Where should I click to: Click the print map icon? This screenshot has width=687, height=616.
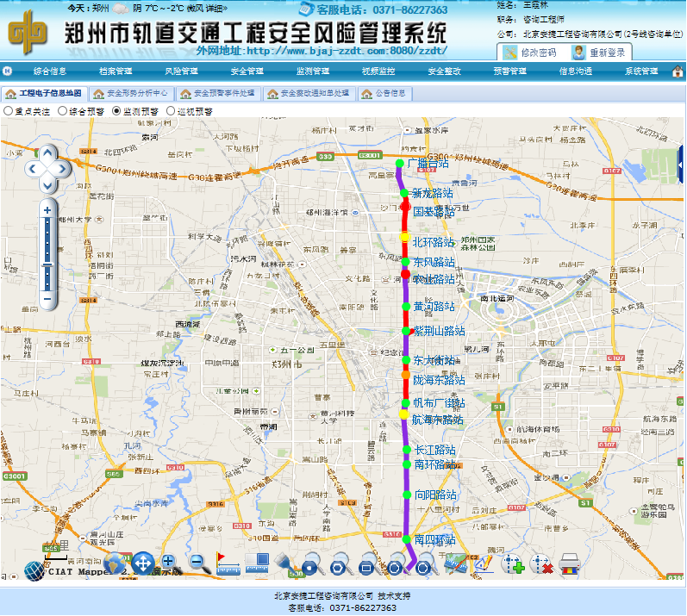(x=570, y=565)
